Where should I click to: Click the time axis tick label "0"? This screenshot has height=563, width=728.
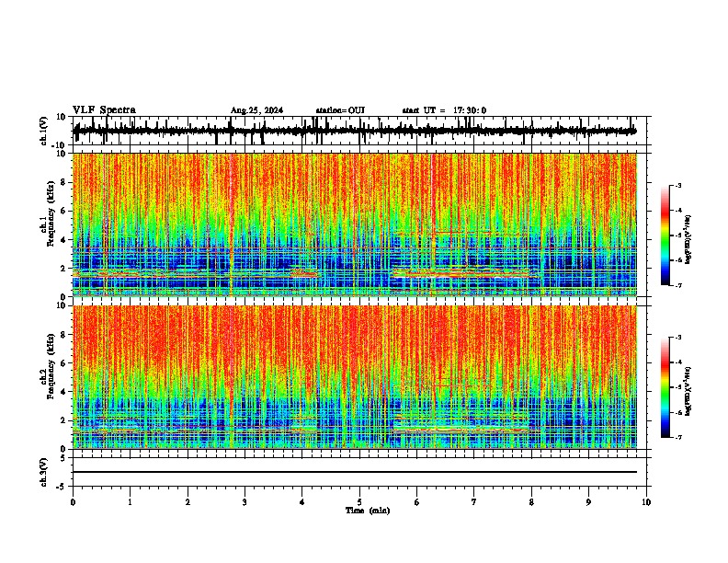point(73,502)
